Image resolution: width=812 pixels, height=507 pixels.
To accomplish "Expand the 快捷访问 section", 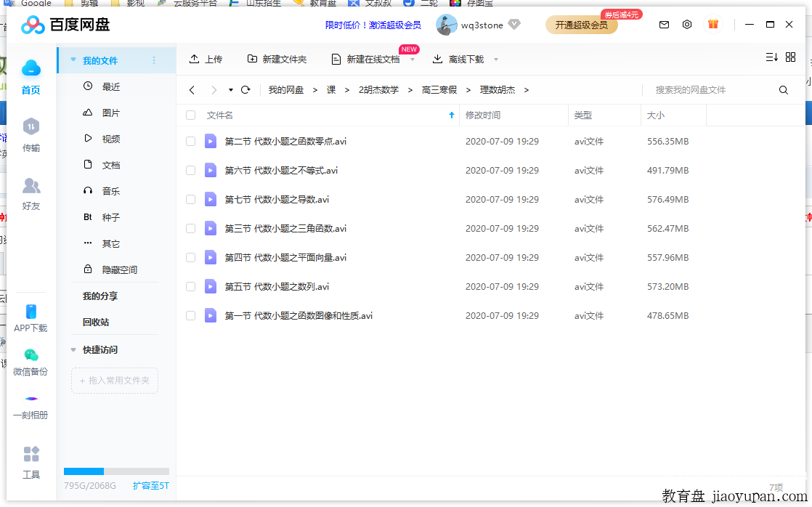I will [x=73, y=350].
